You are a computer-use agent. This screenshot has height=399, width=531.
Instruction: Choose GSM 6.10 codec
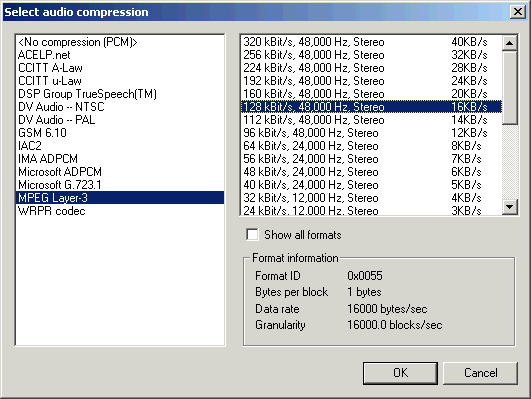120,133
